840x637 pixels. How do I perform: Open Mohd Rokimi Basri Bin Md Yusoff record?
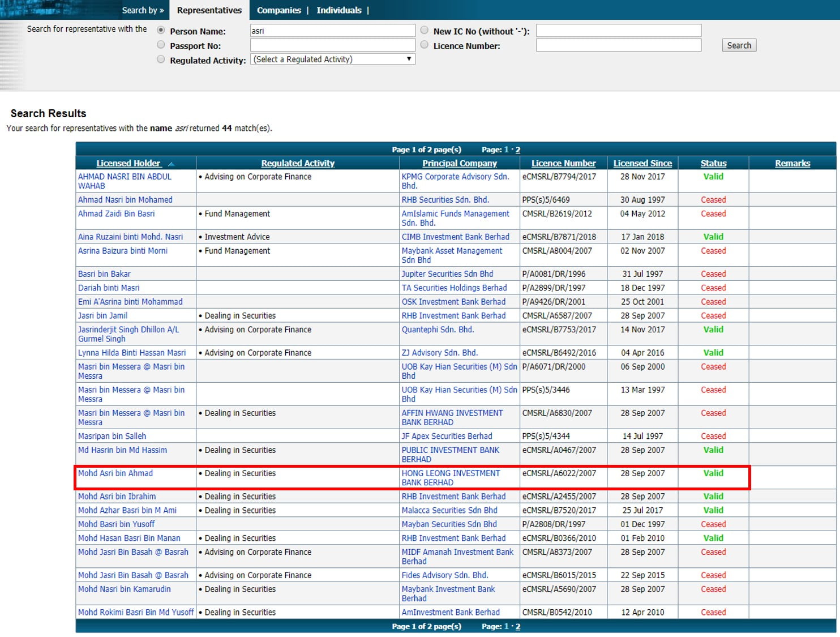(136, 613)
